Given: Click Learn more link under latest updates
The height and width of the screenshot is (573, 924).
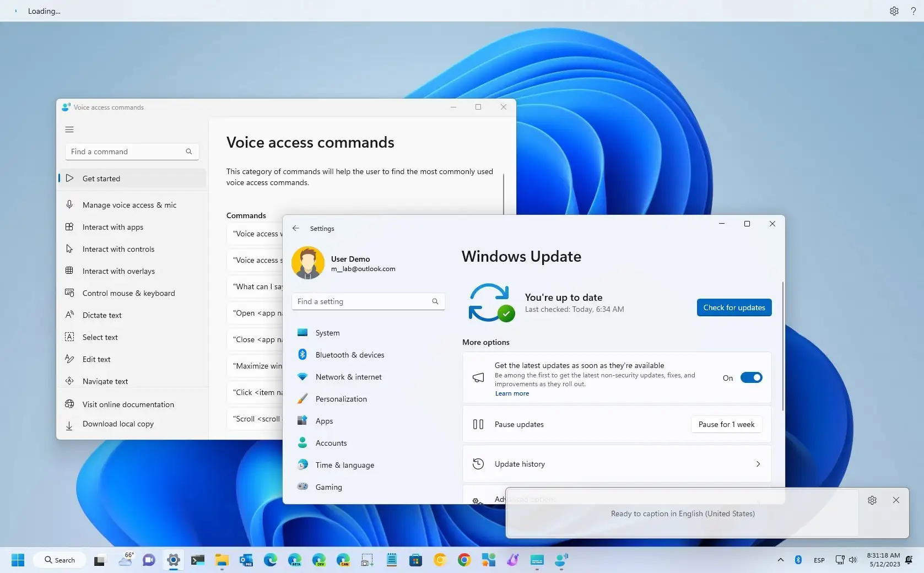Looking at the screenshot, I should (512, 393).
